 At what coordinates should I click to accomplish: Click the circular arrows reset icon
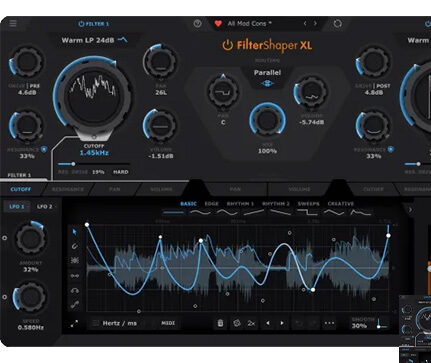(337, 24)
